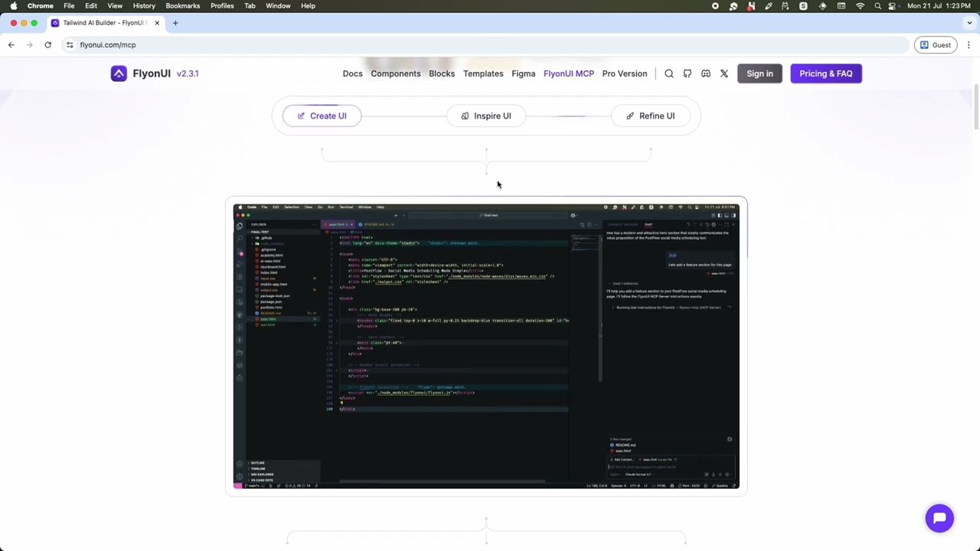
Task: Open macOS Spotlight search icon
Action: (877, 6)
